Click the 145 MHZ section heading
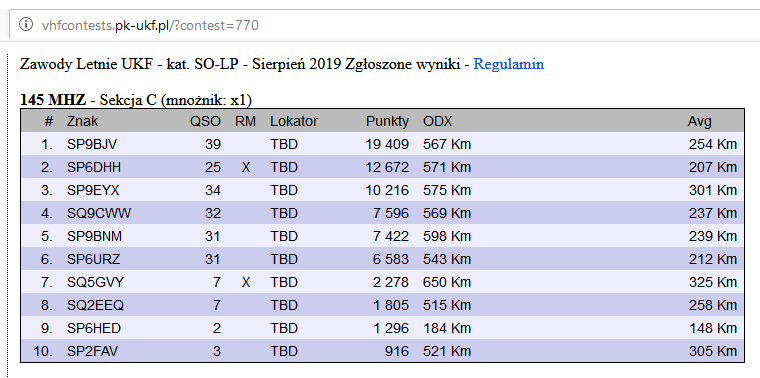 pyautogui.click(x=53, y=100)
